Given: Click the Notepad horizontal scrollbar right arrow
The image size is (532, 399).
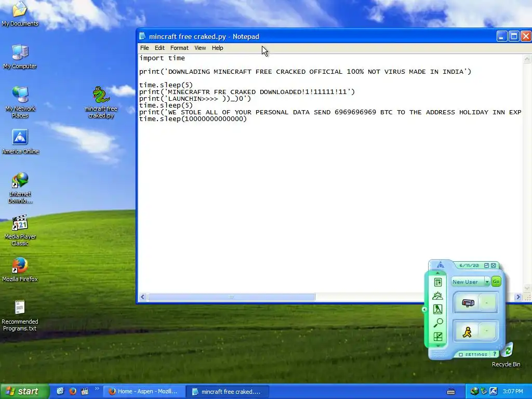Looking at the screenshot, I should coord(518,297).
